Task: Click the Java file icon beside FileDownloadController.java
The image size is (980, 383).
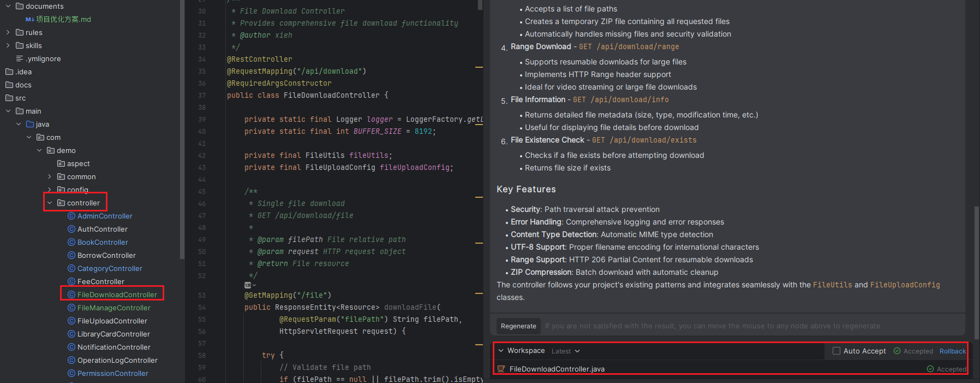Action: [x=501, y=369]
